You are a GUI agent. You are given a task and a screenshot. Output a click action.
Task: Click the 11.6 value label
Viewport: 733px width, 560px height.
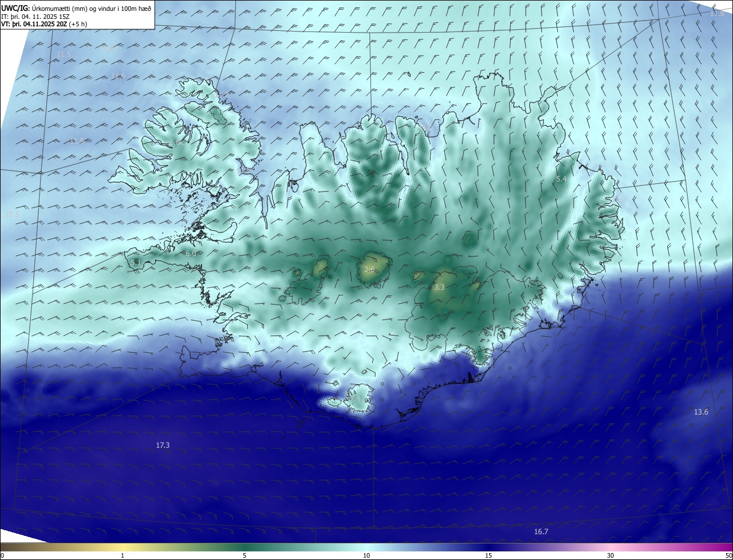click(x=118, y=76)
